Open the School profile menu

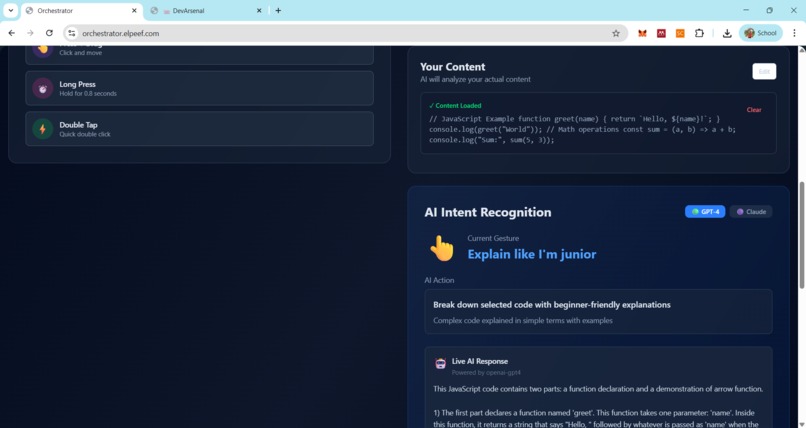click(x=761, y=33)
